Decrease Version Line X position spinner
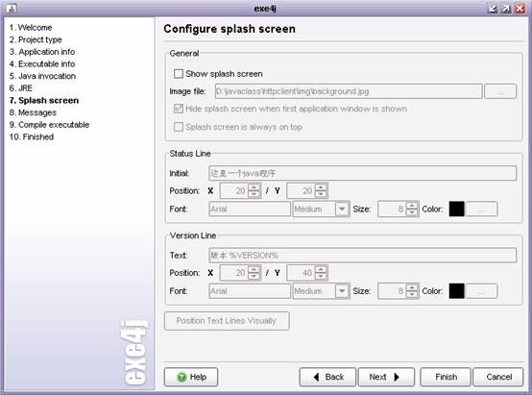This screenshot has width=532, height=395. point(254,277)
